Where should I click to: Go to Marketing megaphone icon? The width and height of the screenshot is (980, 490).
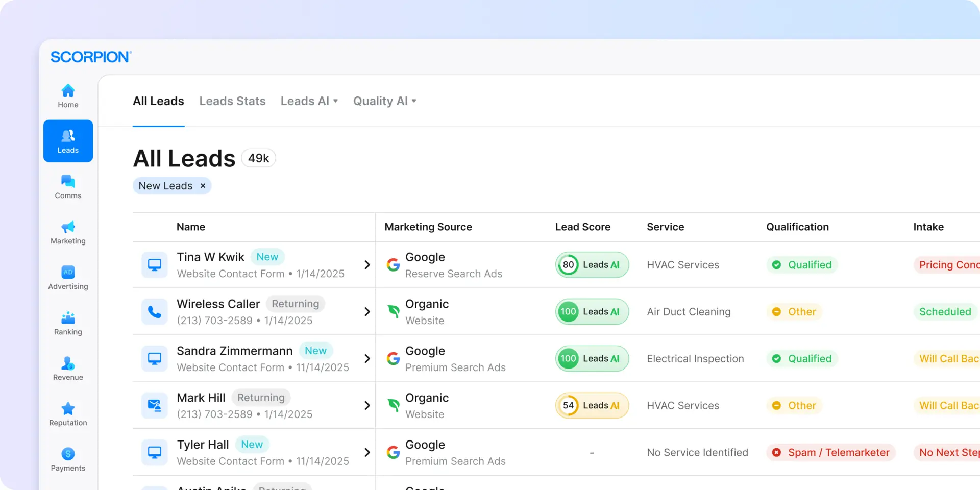point(68,228)
